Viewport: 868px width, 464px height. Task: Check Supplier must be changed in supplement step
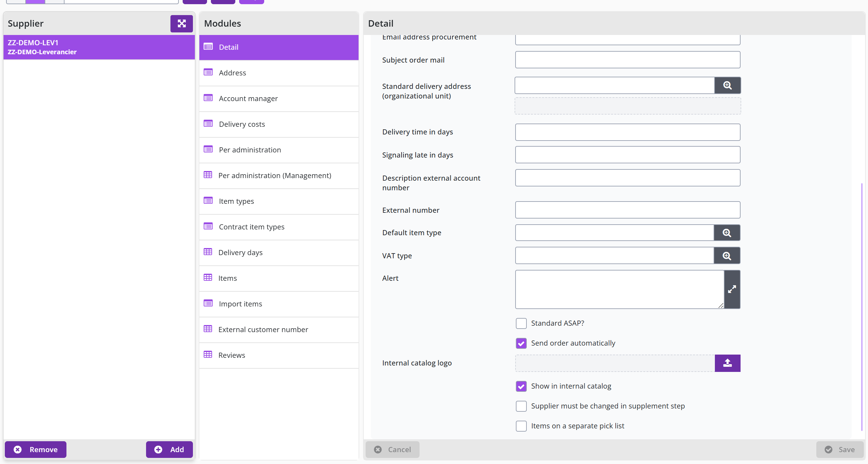click(x=521, y=406)
